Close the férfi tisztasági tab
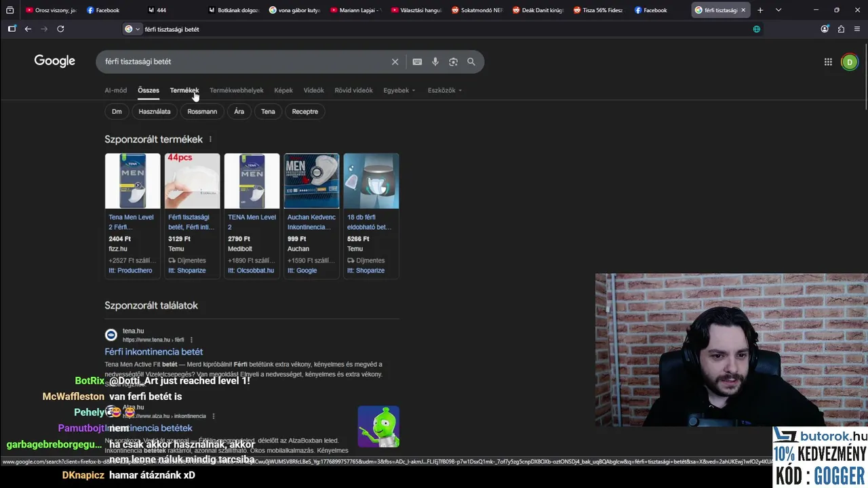Image resolution: width=868 pixels, height=488 pixels. (743, 10)
